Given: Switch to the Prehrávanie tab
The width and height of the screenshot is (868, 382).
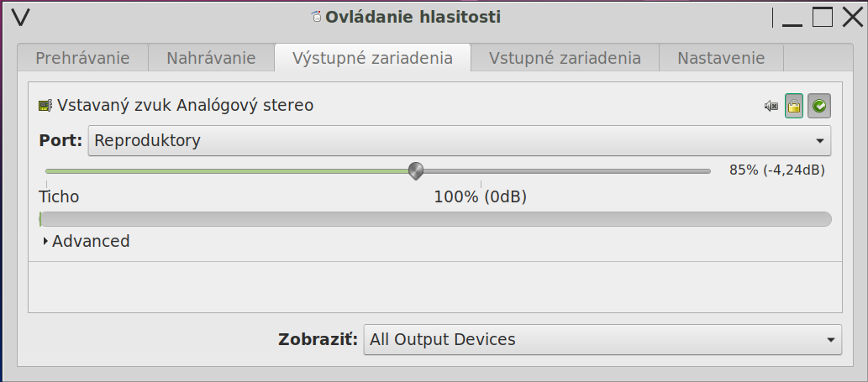Looking at the screenshot, I should (x=82, y=58).
